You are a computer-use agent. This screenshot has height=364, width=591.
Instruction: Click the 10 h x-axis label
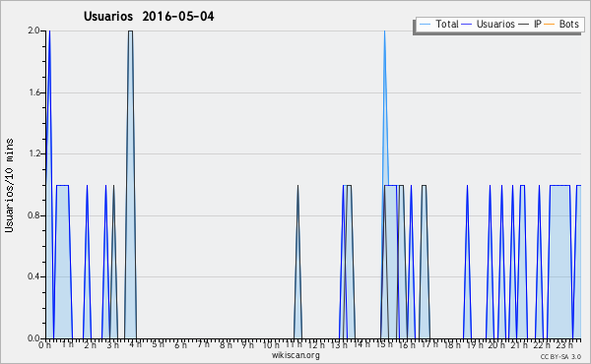click(x=271, y=345)
